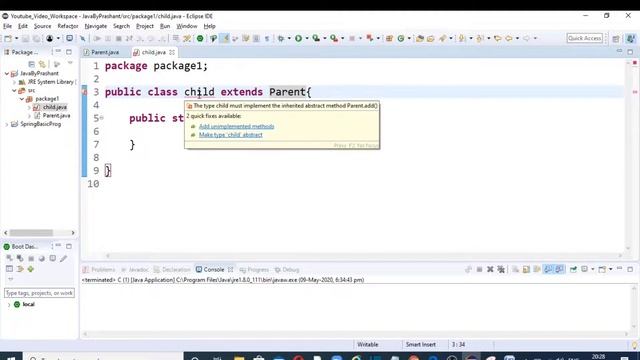This screenshot has width=640, height=360.
Task: Click the error indicator at top of ruler
Action: [635, 62]
